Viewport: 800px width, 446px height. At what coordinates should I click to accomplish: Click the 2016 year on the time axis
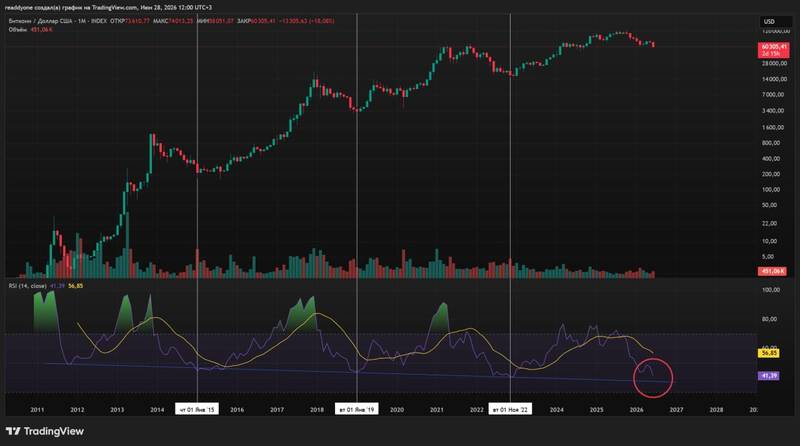click(237, 410)
